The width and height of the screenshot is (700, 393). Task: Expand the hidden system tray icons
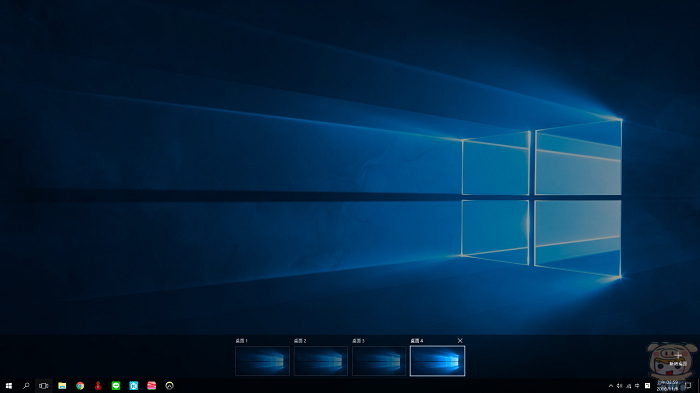[611, 386]
